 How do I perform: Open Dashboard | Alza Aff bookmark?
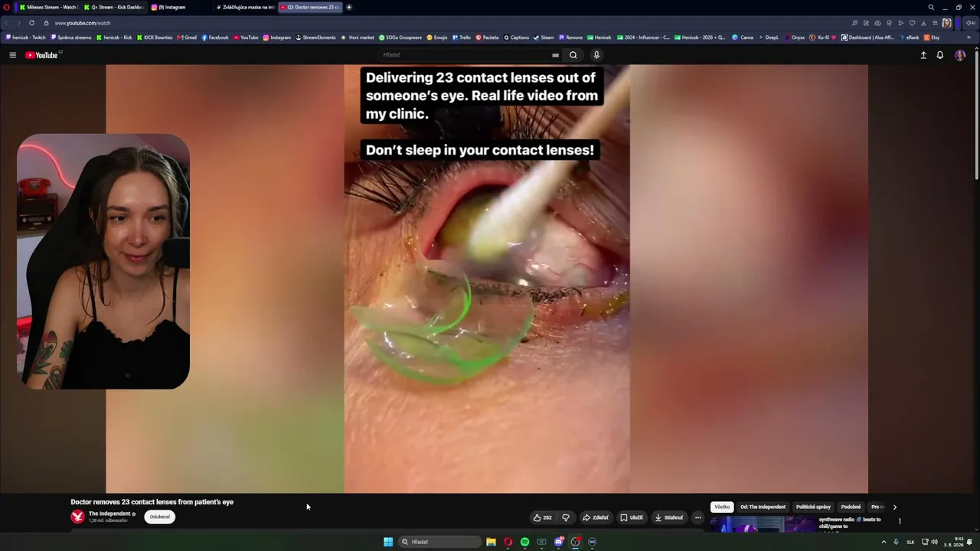coord(867,37)
